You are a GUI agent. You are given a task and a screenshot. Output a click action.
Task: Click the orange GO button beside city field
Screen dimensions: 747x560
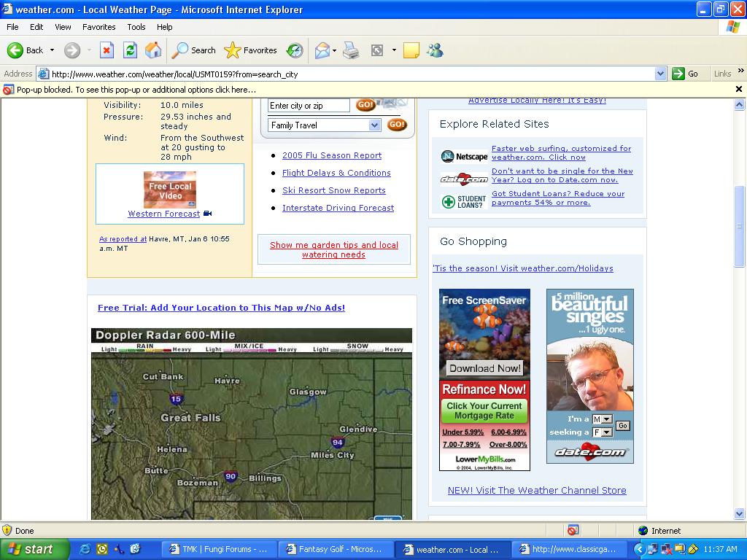[366, 105]
